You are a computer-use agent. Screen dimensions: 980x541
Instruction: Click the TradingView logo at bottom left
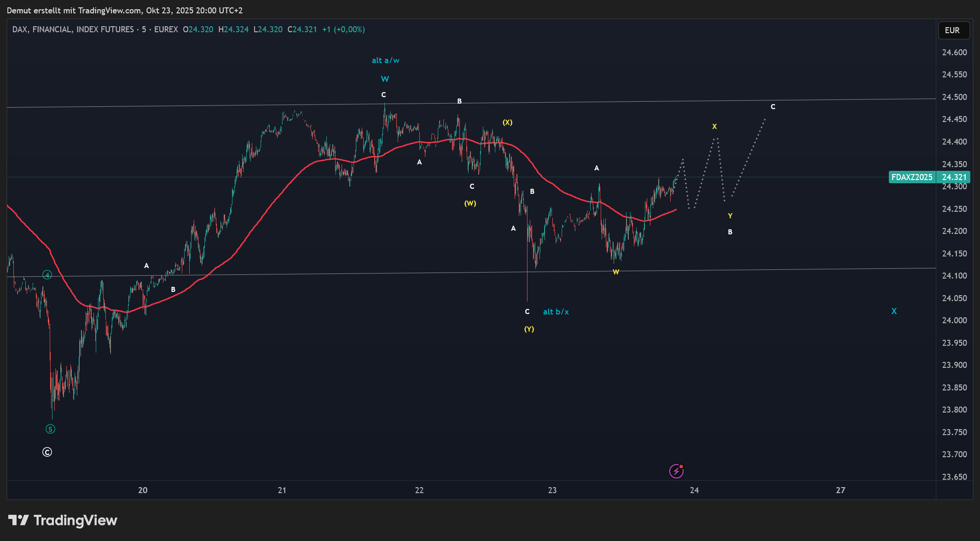63,520
